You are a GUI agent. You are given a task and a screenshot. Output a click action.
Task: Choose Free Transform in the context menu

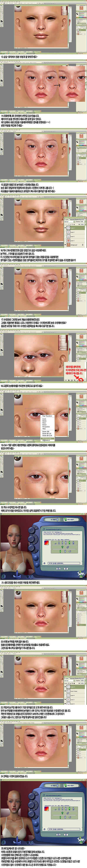(x=47, y=416)
